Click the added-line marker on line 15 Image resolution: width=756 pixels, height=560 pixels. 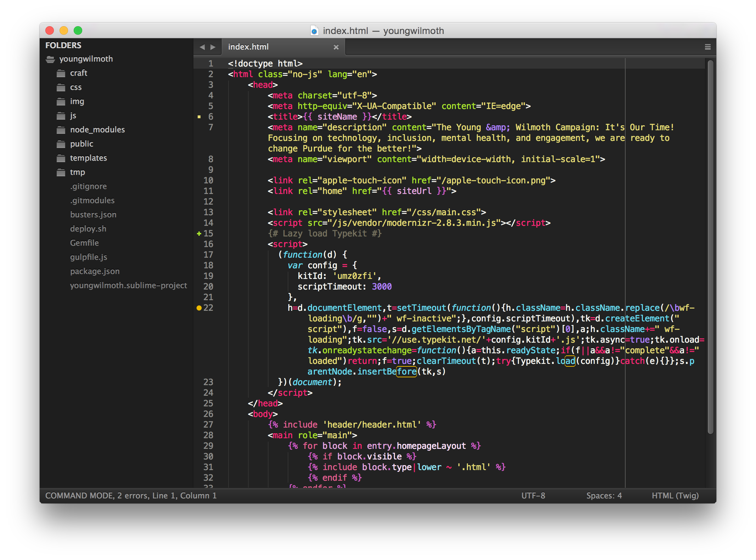(x=199, y=234)
